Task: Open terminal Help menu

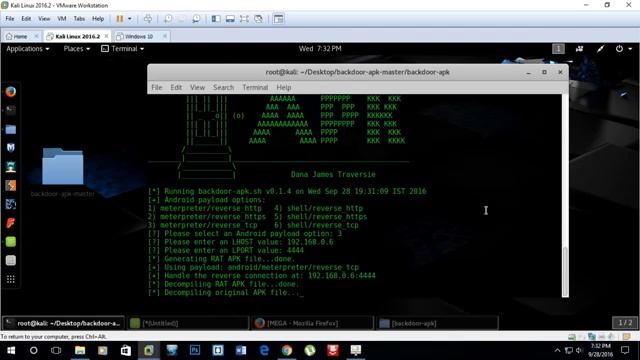Action: click(284, 87)
